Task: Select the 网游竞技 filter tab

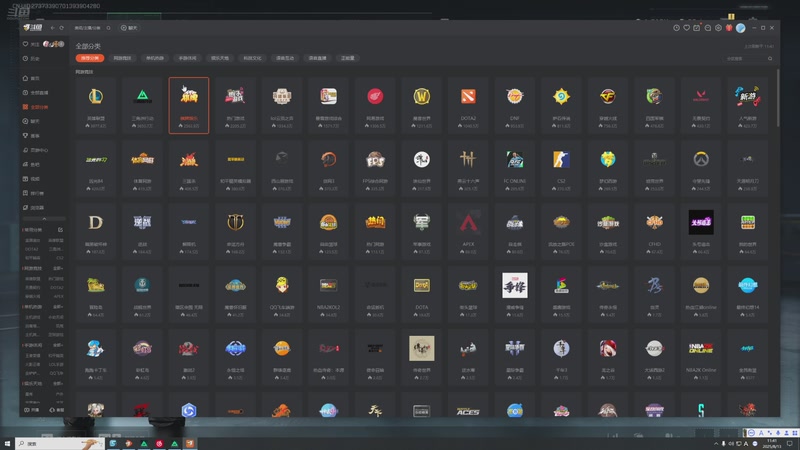Action: (x=122, y=58)
